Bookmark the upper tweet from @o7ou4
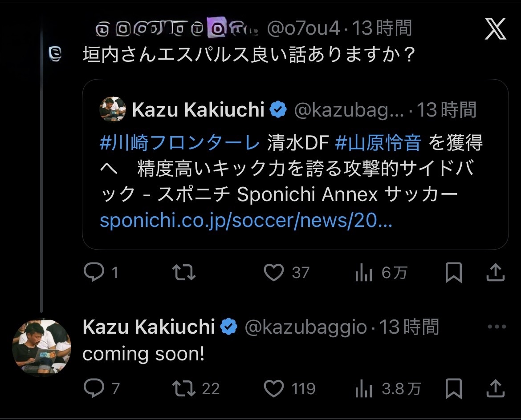The width and height of the screenshot is (521, 420). click(454, 273)
